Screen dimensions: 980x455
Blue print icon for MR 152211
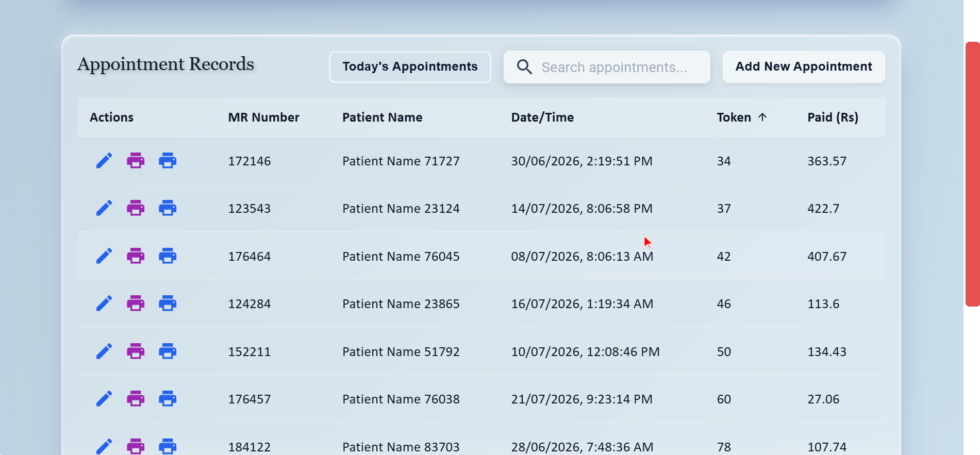pyautogui.click(x=168, y=351)
